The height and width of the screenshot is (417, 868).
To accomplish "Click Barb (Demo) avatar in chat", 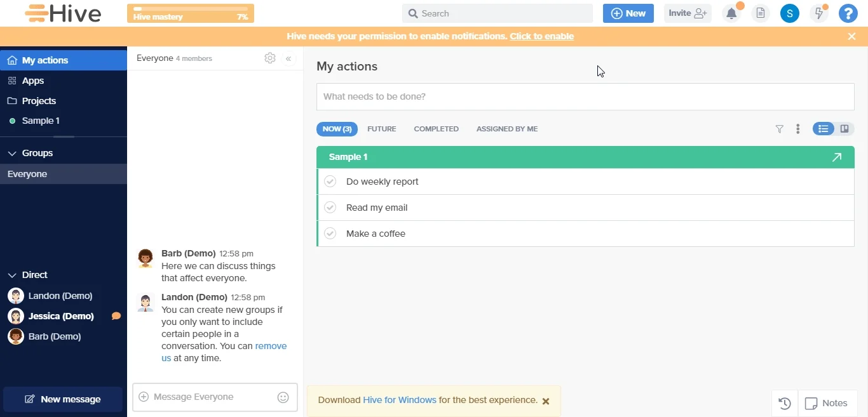I will [x=146, y=258].
